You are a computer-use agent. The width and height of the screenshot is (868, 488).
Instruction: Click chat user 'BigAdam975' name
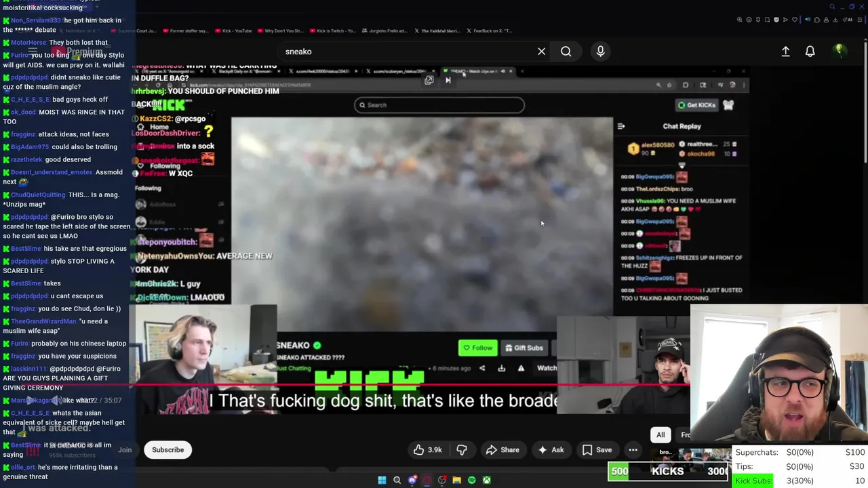(30, 147)
